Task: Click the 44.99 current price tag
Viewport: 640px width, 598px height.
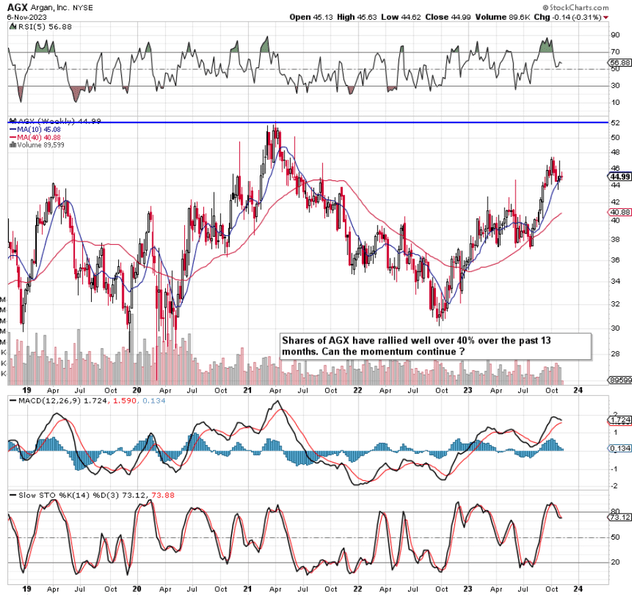Action: tap(620, 176)
